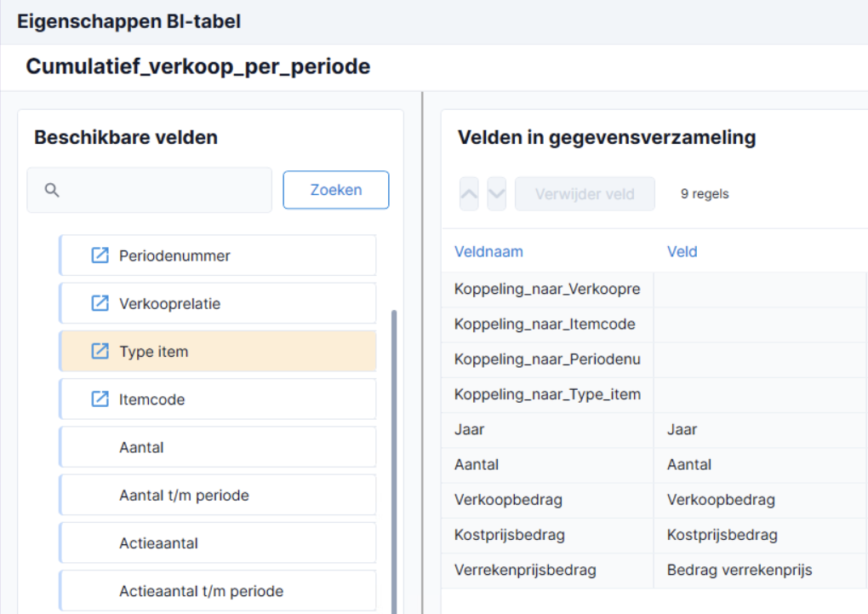The height and width of the screenshot is (614, 868).
Task: Click the link icon beside Type item
Action: pyautogui.click(x=100, y=352)
